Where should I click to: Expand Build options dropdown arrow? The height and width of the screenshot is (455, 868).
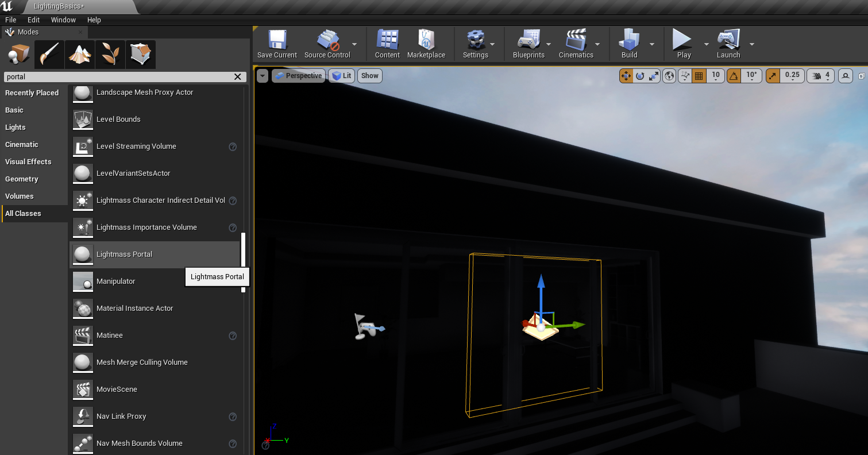(651, 44)
